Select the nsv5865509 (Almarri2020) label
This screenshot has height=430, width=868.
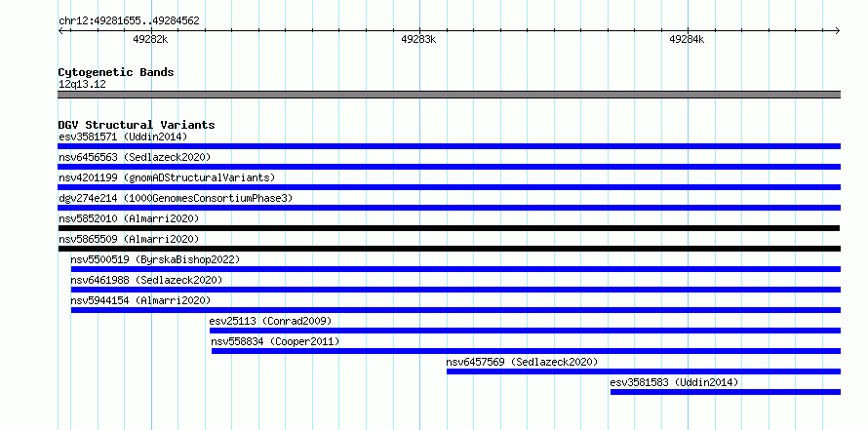point(129,239)
